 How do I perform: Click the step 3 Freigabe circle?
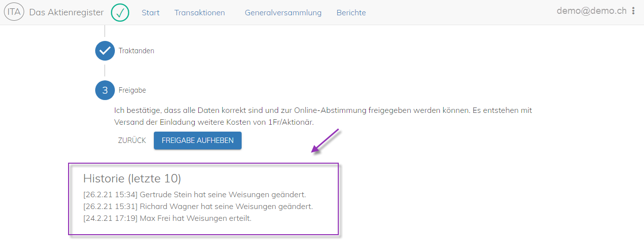105,90
